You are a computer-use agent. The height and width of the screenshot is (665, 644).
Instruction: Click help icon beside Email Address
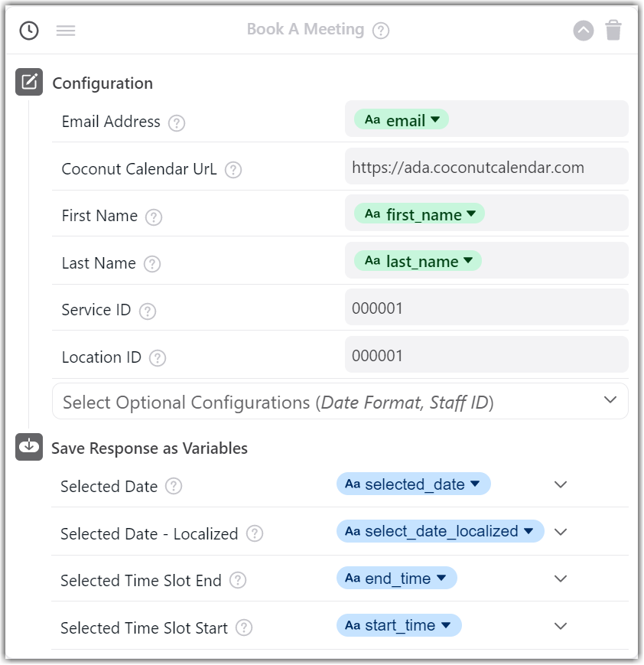(177, 122)
